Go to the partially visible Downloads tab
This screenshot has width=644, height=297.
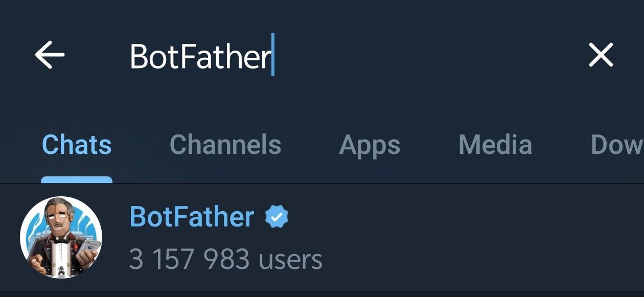click(617, 145)
